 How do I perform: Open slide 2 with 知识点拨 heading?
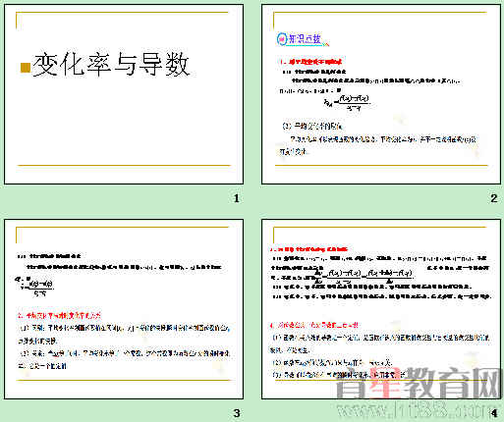pyautogui.click(x=381, y=94)
